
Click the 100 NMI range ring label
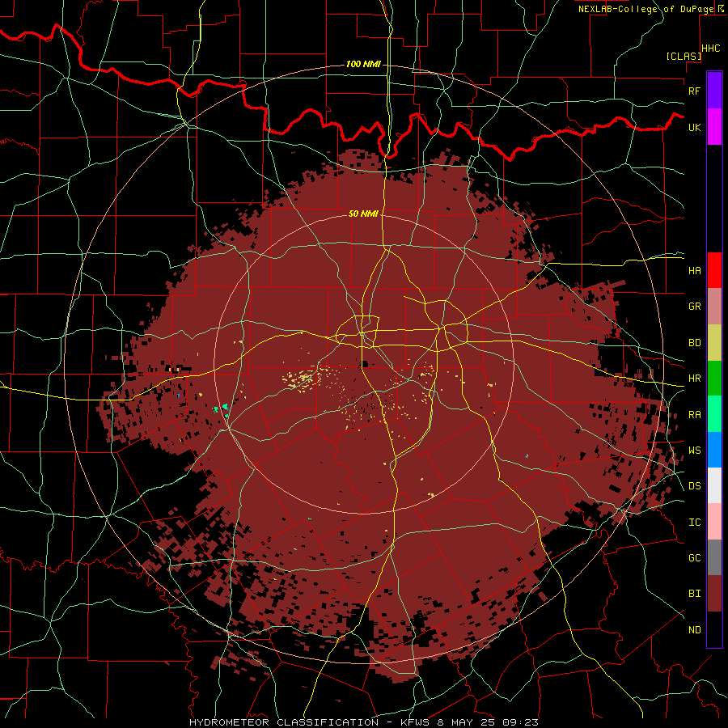tap(363, 64)
